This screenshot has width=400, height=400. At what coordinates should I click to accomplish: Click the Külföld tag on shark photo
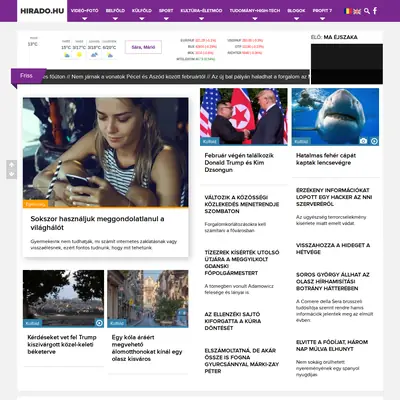[301, 141]
